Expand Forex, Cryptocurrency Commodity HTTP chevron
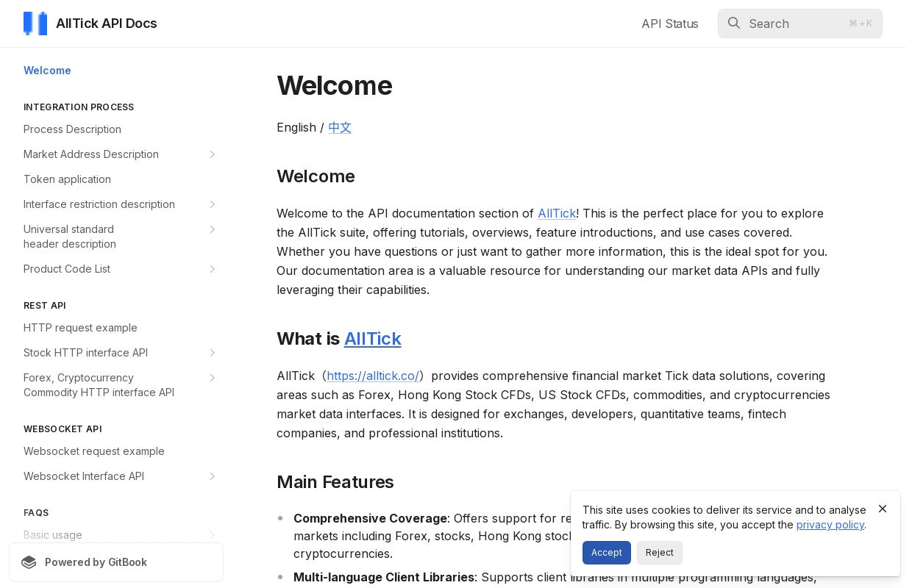 point(212,378)
